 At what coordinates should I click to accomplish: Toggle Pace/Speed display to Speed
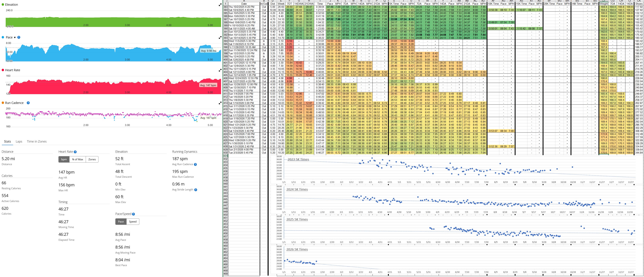pyautogui.click(x=133, y=222)
